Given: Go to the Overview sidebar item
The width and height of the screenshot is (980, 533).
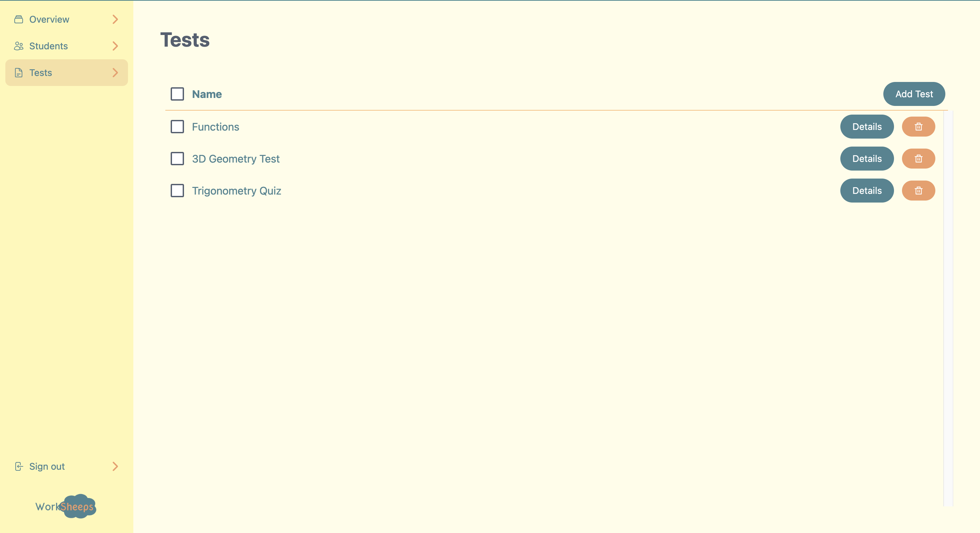Looking at the screenshot, I should pyautogui.click(x=49, y=19).
